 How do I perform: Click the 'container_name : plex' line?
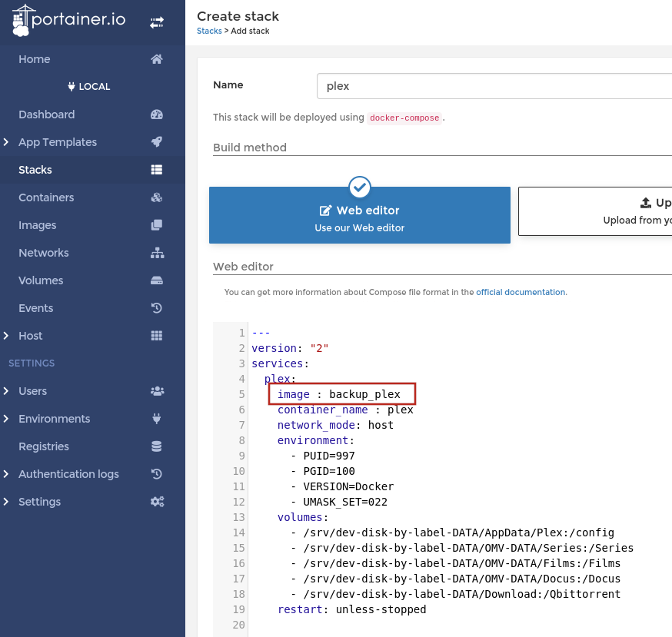pyautogui.click(x=345, y=410)
